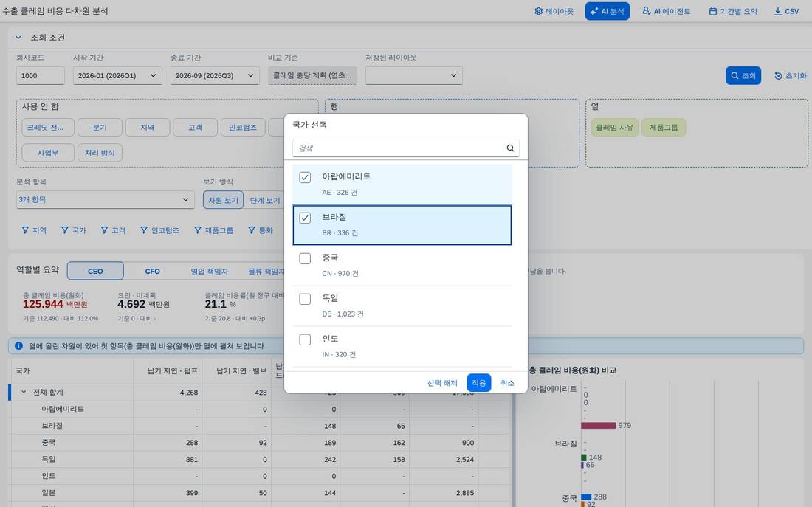Select the 분기 dimension chip

[100, 128]
